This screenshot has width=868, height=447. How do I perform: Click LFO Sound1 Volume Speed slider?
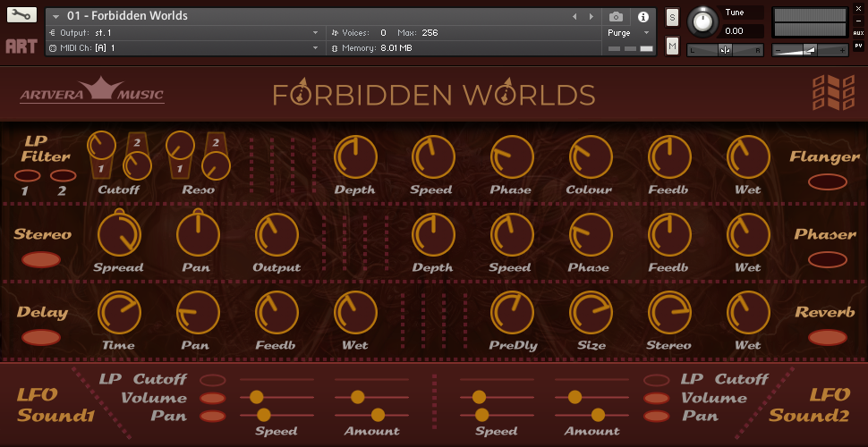click(257, 397)
